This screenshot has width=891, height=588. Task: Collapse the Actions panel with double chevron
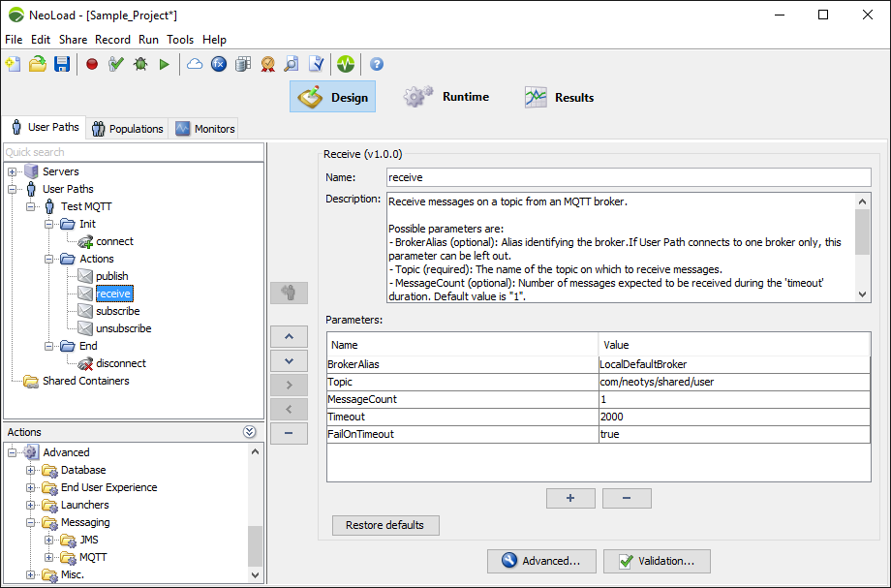click(x=250, y=432)
